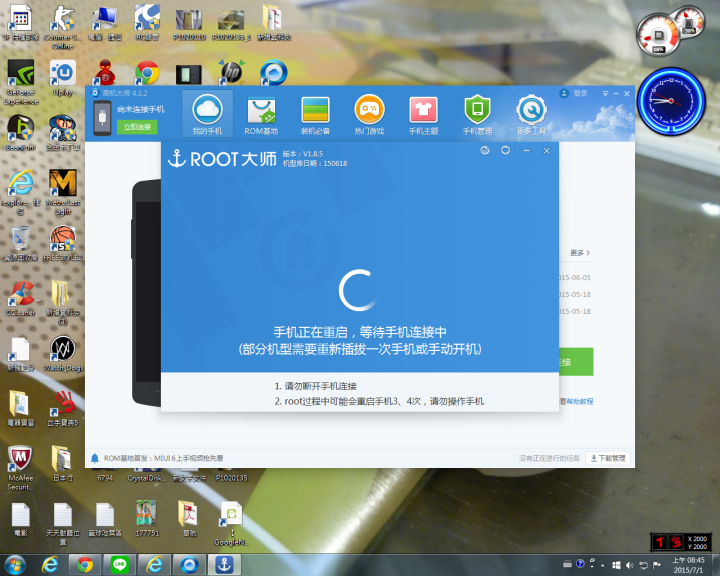Open GeForce Experience desktop icon
Screen dimensions: 720x576
[x=21, y=82]
